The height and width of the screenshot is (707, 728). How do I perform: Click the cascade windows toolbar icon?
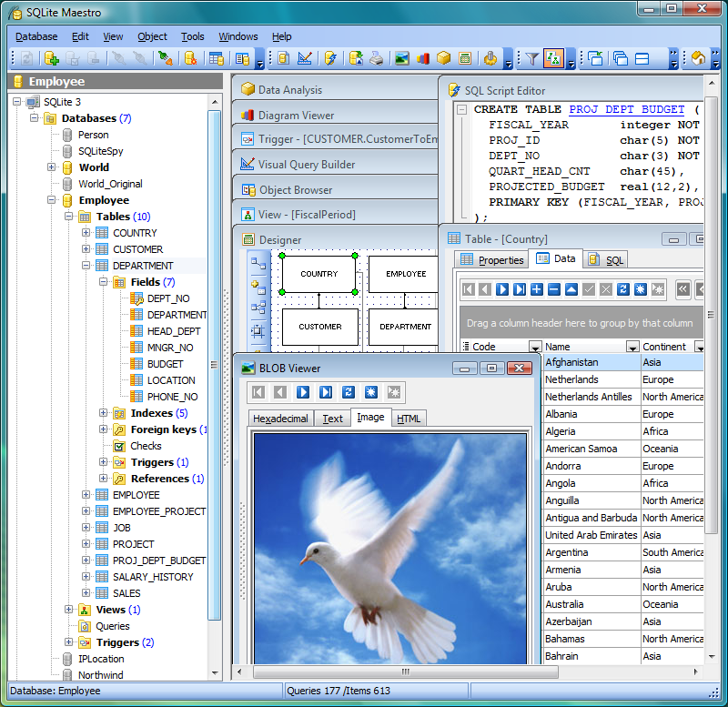click(x=621, y=58)
